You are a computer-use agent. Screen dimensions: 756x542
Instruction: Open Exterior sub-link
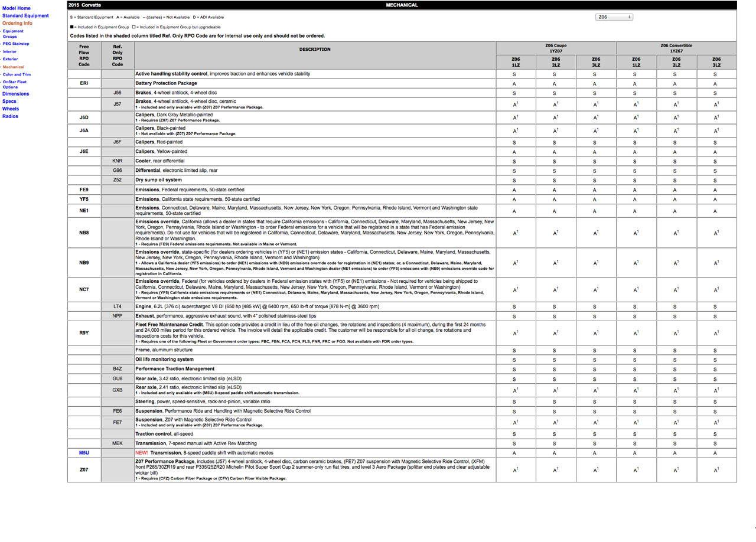click(x=10, y=59)
